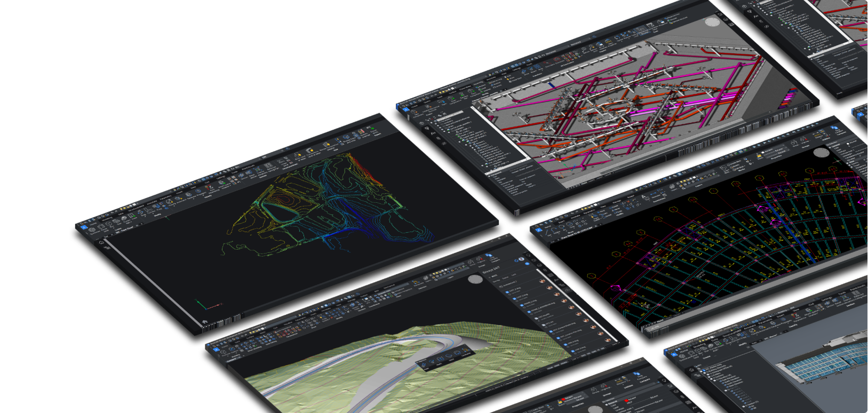Open the blue app logo menu in the glass building model window
868x413 pixels.
674,354
